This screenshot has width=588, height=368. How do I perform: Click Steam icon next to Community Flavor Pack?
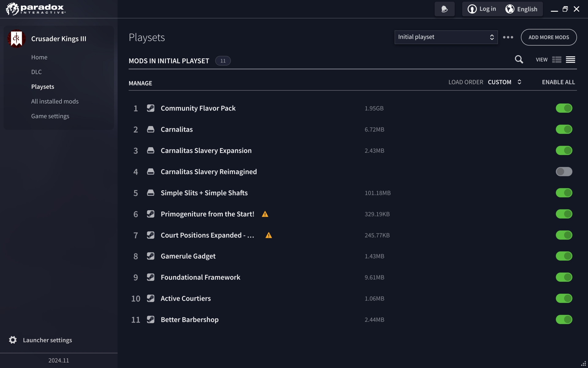(150, 108)
